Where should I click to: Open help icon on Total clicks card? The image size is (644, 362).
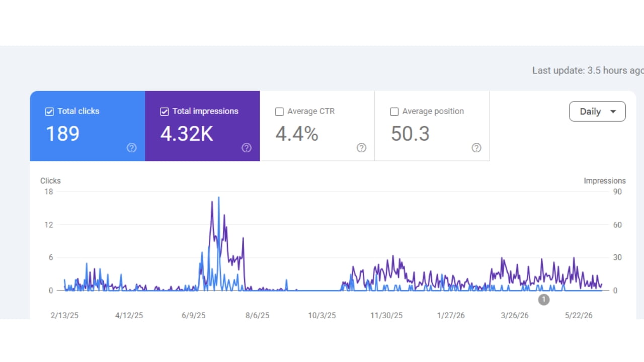(x=131, y=148)
